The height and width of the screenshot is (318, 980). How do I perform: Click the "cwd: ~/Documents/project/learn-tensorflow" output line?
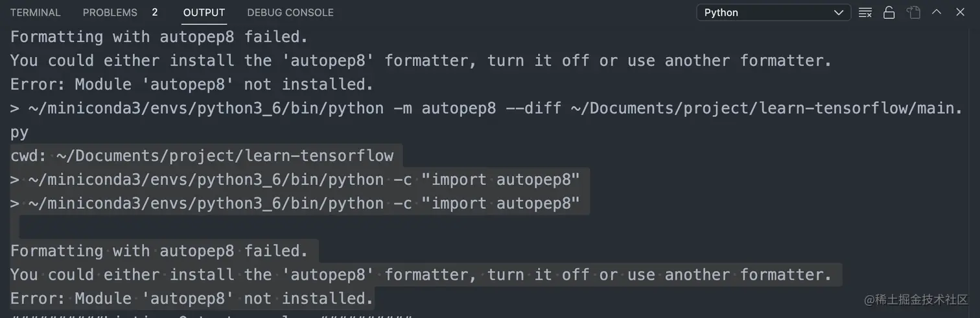(x=202, y=156)
